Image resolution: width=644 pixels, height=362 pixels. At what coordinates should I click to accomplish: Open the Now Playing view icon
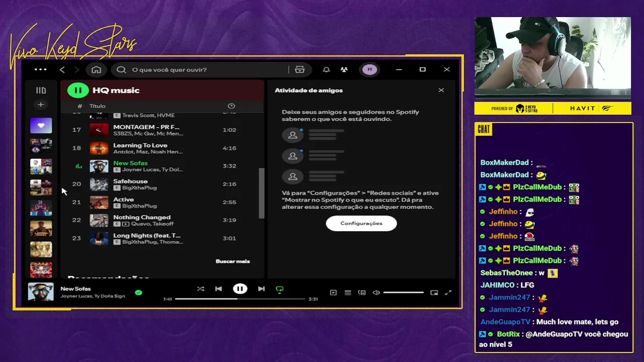coord(333,293)
